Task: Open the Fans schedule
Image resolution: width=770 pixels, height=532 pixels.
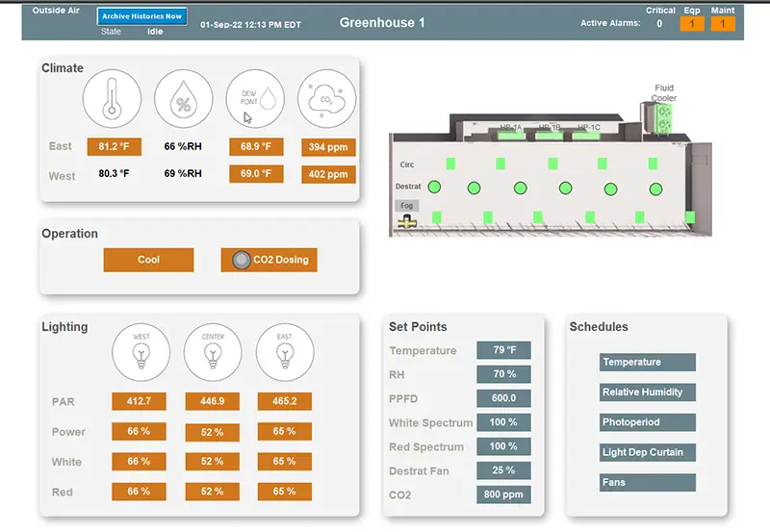Action: click(647, 482)
